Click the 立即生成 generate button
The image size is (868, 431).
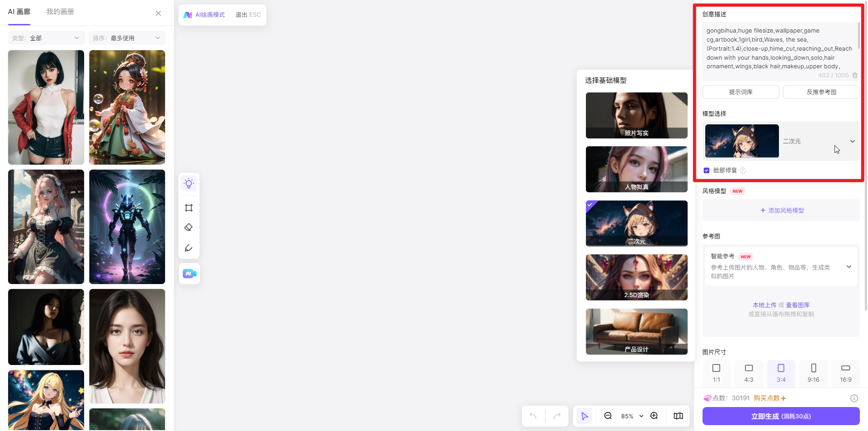(781, 416)
